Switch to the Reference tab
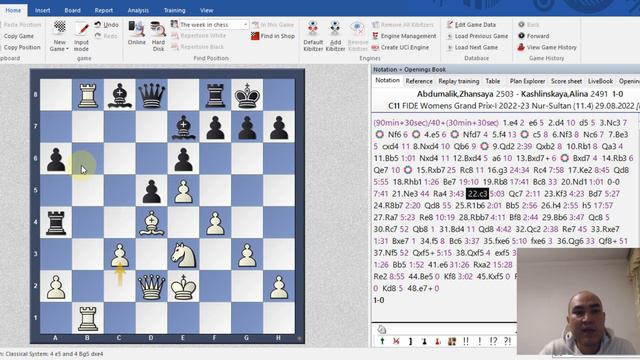 pyautogui.click(x=419, y=81)
